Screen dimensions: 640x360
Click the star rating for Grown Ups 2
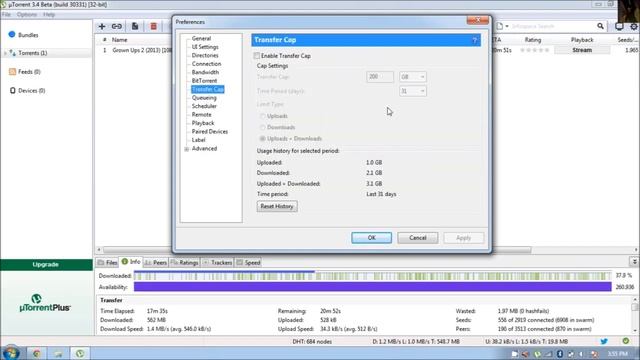535,50
